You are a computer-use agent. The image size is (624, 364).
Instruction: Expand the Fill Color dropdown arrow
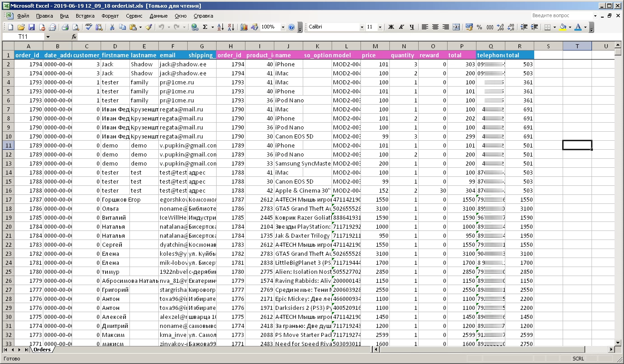(570, 27)
